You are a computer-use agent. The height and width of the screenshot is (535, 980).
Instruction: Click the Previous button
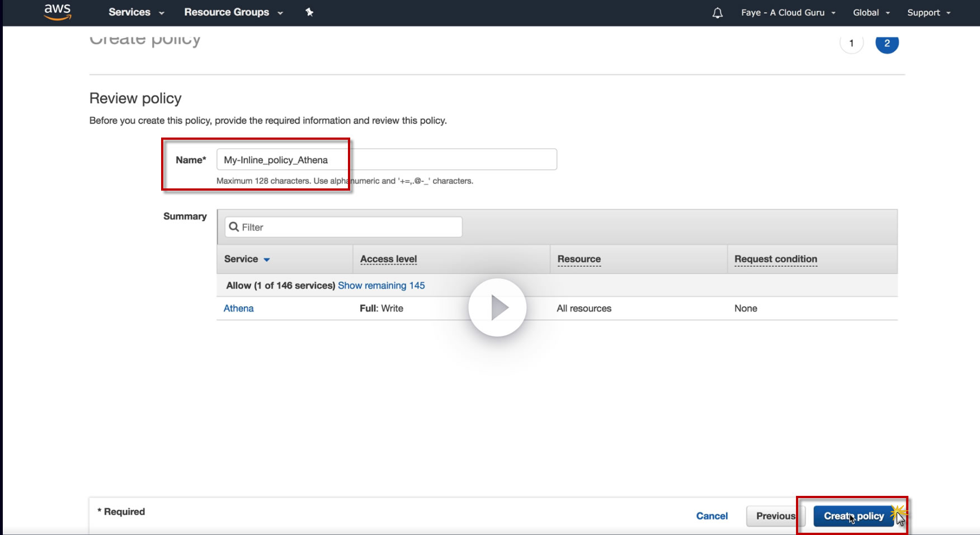[775, 516]
